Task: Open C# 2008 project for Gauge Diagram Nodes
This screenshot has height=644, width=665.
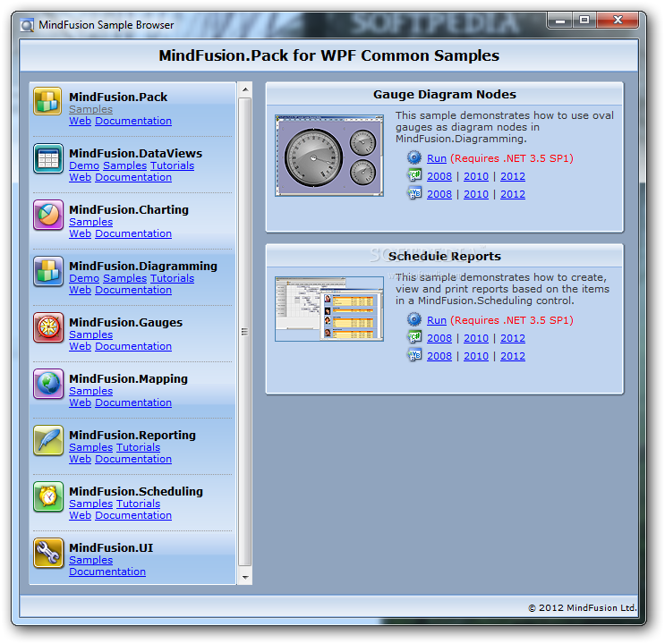Action: point(439,176)
